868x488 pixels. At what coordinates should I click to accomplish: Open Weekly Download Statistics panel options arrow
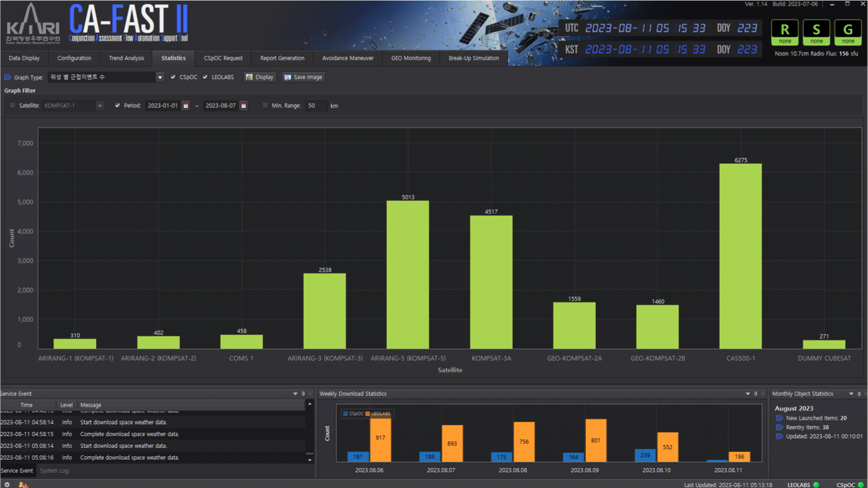(748, 394)
